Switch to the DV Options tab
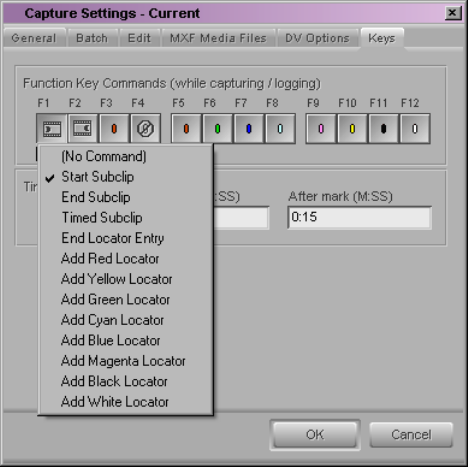This screenshot has width=468, height=467. [x=317, y=38]
